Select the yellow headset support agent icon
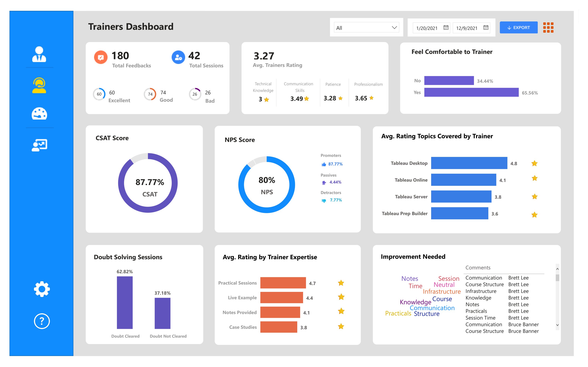588x367 pixels. (x=39, y=85)
